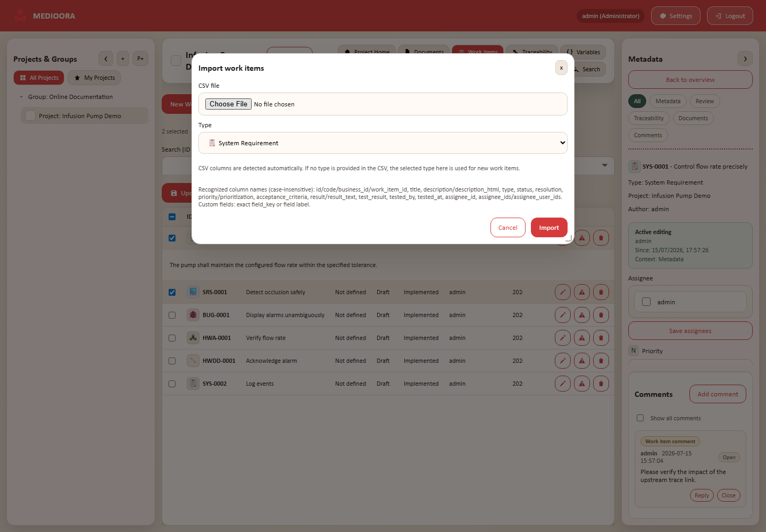Click the 'Display alarms unambiguously' title cell
This screenshot has width=766, height=532.
tap(285, 315)
